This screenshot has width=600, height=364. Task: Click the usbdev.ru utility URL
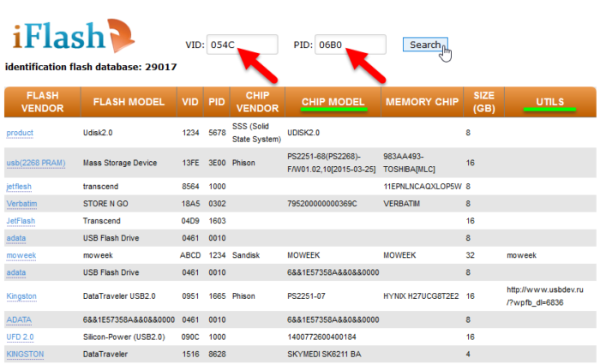(545, 296)
